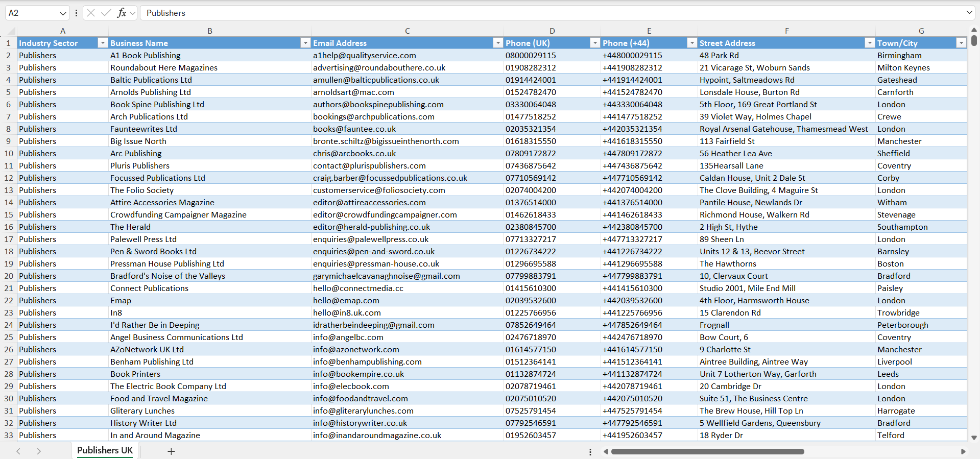Go to previous sheet arrow
This screenshot has height=459, width=980.
(x=18, y=451)
